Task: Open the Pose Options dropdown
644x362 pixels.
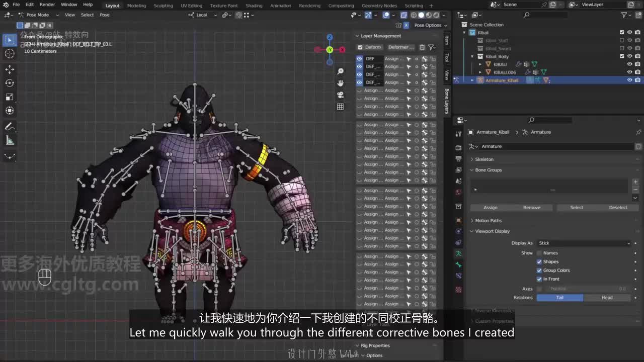Action: point(431,25)
